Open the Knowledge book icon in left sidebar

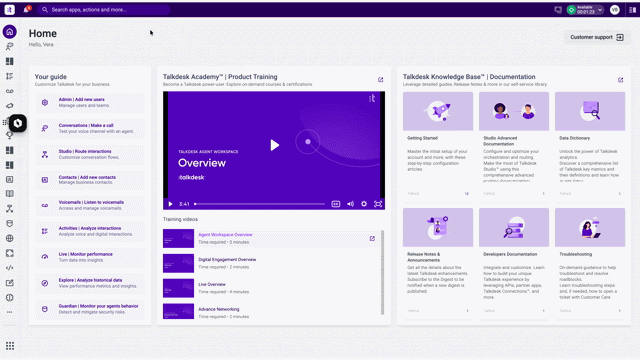coord(10,194)
